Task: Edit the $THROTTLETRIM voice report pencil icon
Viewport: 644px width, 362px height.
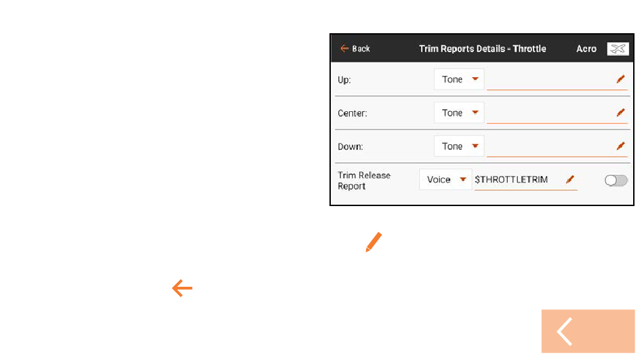Action: (570, 180)
